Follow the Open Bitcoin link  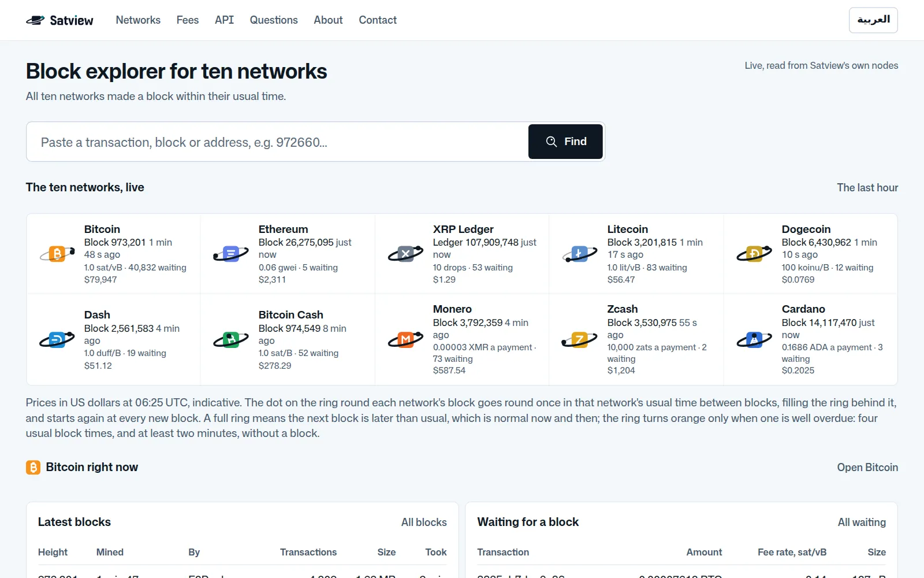click(867, 467)
